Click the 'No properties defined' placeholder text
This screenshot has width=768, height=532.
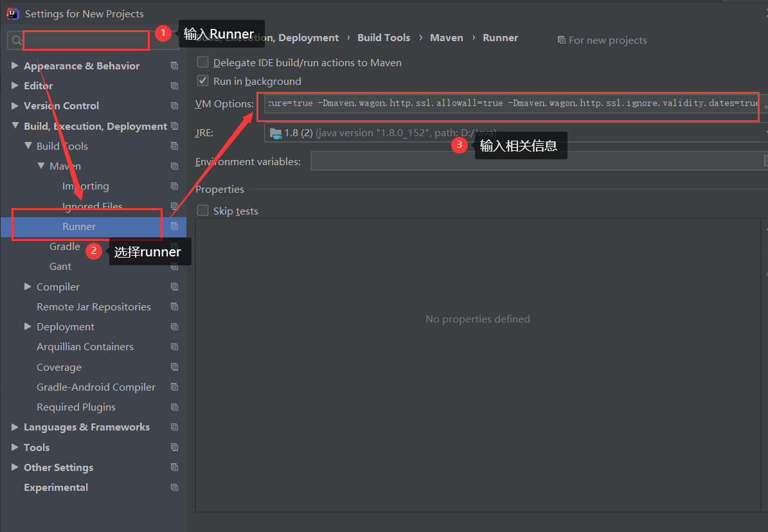478,319
